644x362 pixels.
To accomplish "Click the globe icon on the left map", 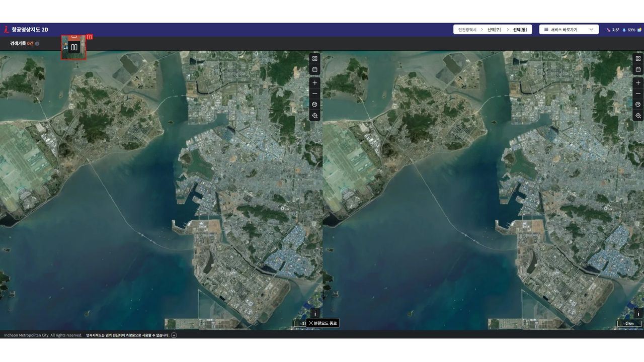I will coord(315,105).
